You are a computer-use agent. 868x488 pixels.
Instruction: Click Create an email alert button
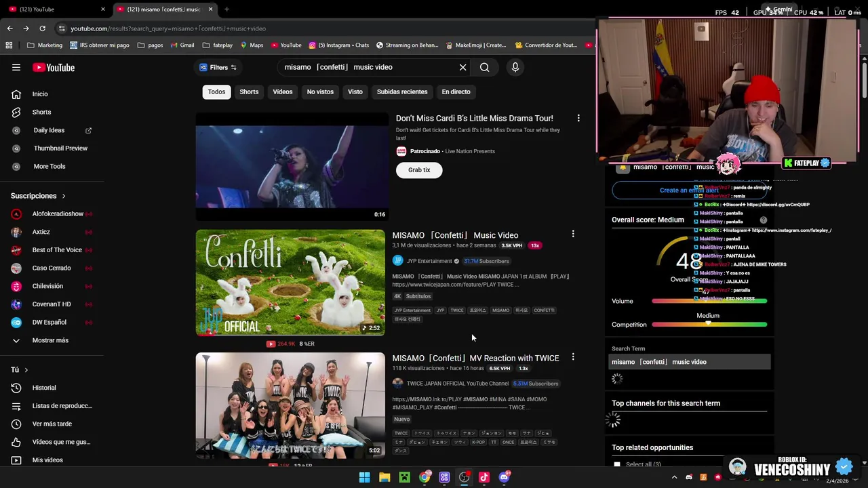coord(689,190)
